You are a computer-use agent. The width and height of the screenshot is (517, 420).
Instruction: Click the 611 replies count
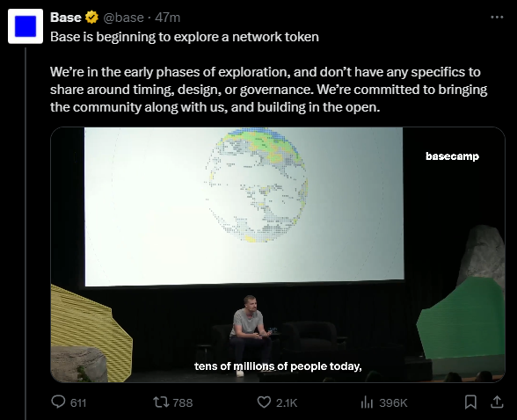(x=78, y=403)
